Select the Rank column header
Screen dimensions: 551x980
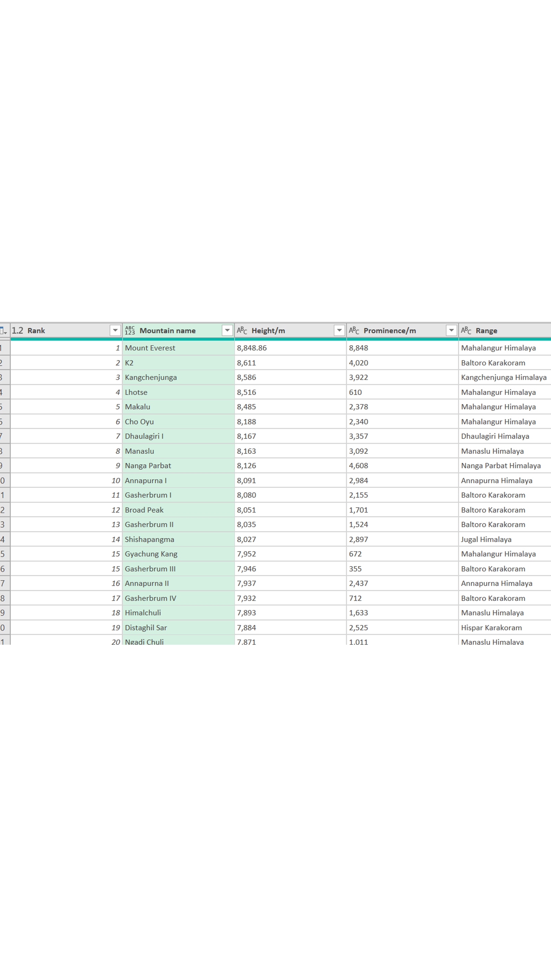[57, 330]
